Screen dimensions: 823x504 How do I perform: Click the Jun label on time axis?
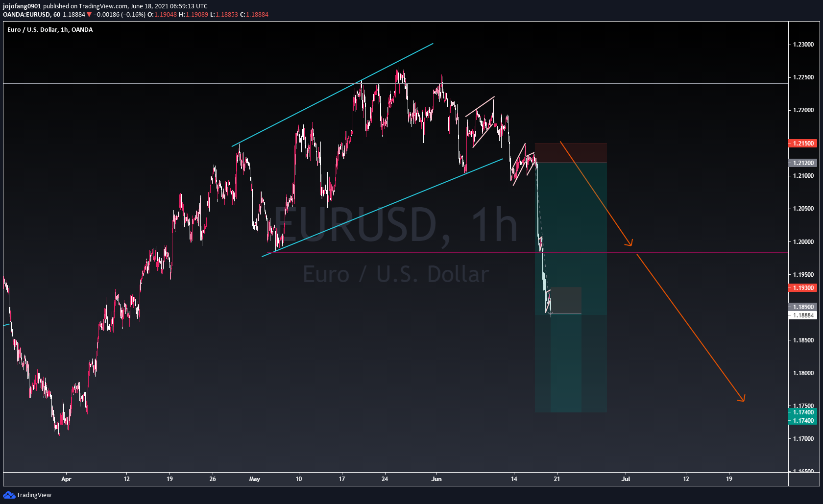coord(436,479)
